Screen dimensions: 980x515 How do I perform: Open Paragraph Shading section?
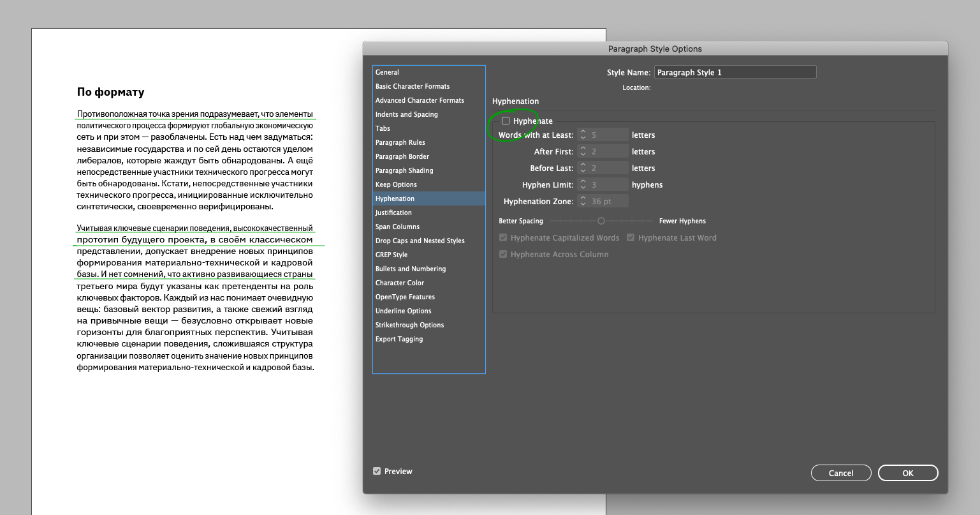click(x=429, y=170)
